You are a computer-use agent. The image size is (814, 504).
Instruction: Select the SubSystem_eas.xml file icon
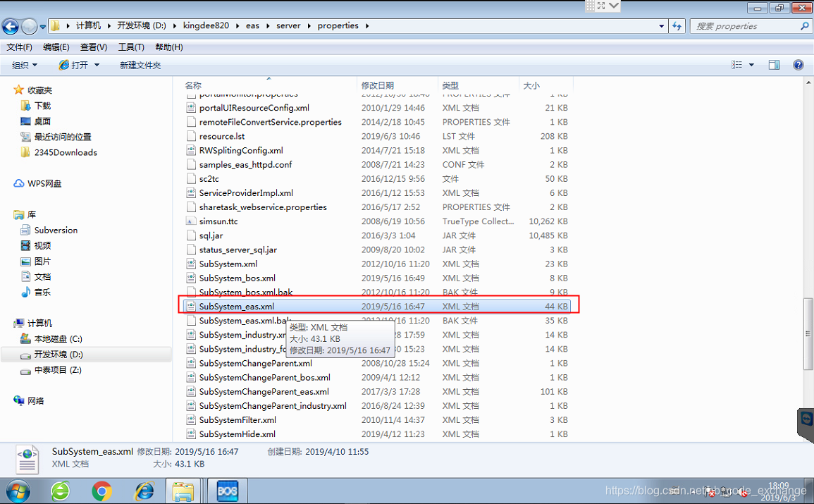(x=191, y=307)
